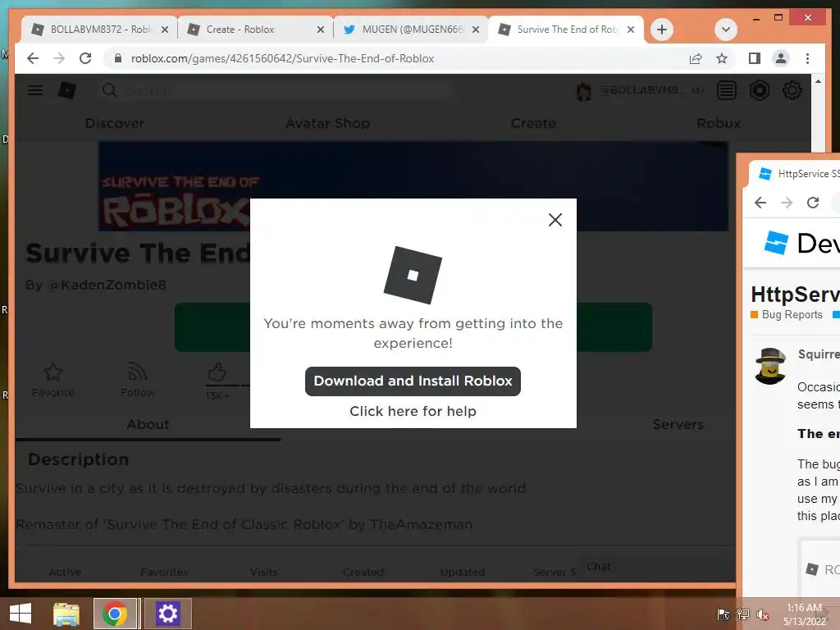
Task: Open the Chat bar at page bottom
Action: click(656, 567)
